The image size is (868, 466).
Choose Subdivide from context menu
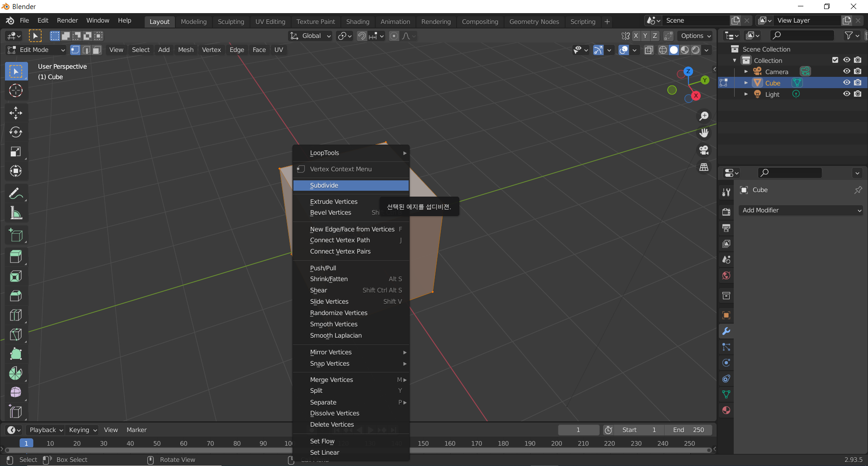[351, 185]
